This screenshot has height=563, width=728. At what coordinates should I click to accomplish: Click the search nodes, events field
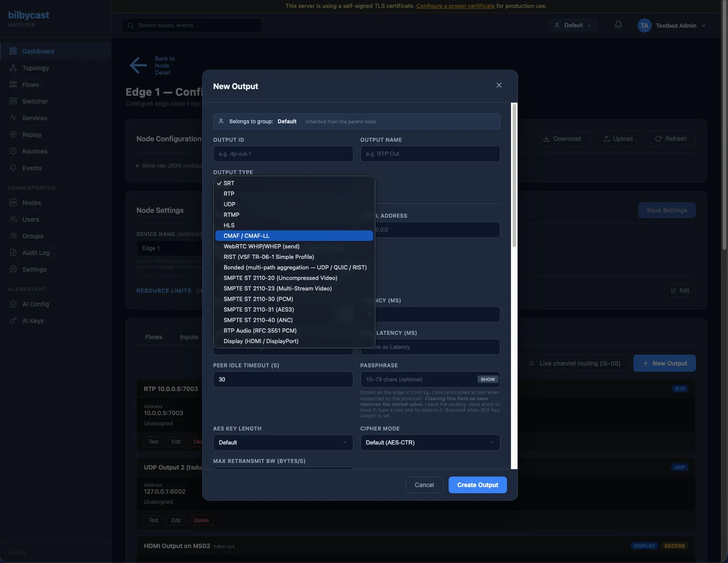click(x=192, y=25)
